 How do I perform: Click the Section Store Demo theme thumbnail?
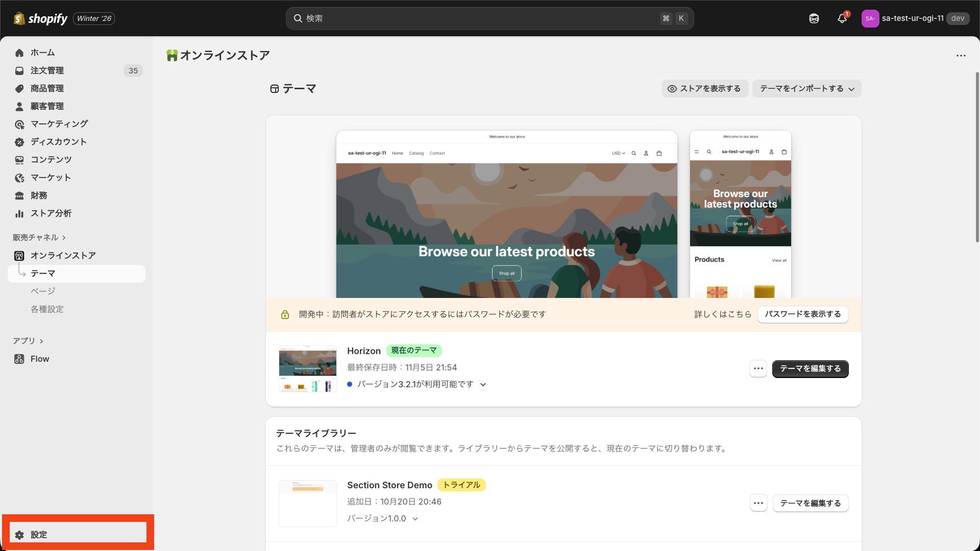coord(307,503)
